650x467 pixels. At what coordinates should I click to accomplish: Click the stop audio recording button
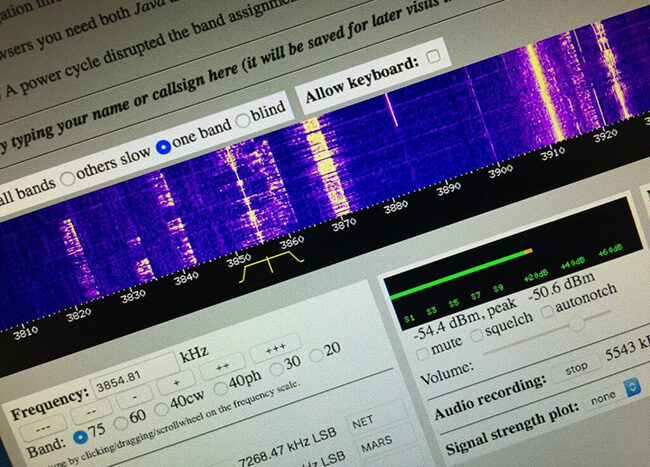(577, 368)
